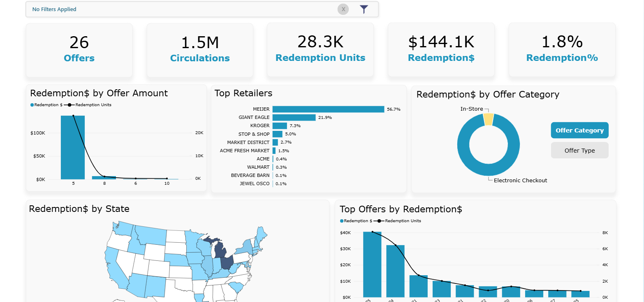Click the KROGER retailer bar
644x302 pixels.
pyautogui.click(x=280, y=125)
